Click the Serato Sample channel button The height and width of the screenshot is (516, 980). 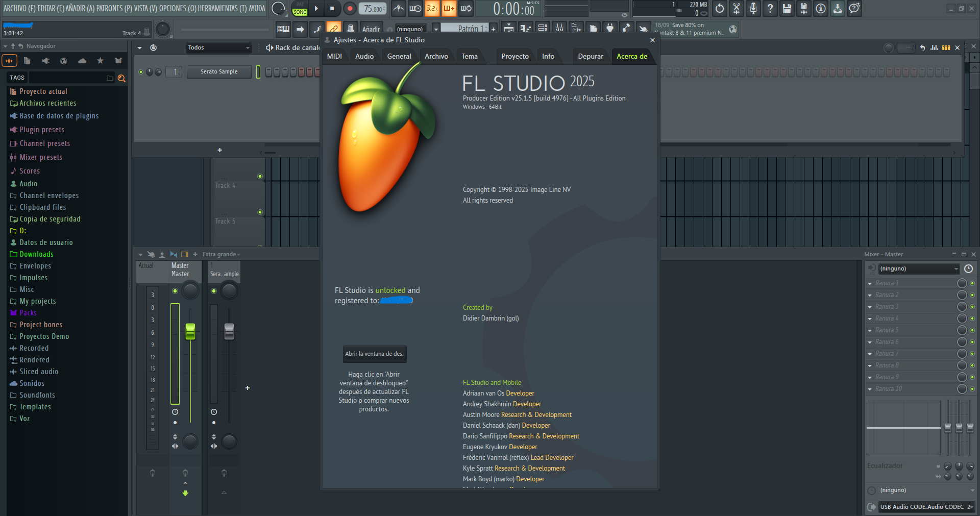[219, 72]
